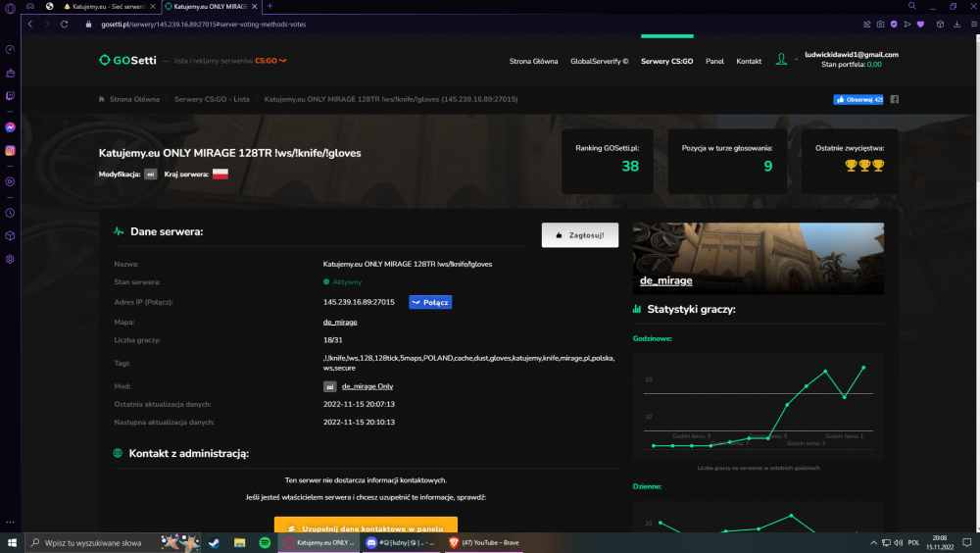Open GlobalServerify nav item

click(599, 62)
